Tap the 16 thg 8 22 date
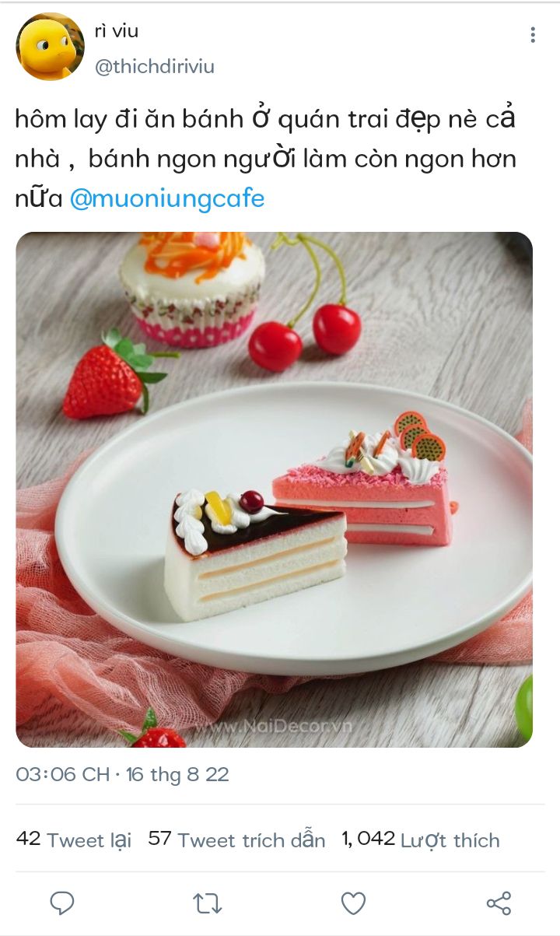 point(177,775)
